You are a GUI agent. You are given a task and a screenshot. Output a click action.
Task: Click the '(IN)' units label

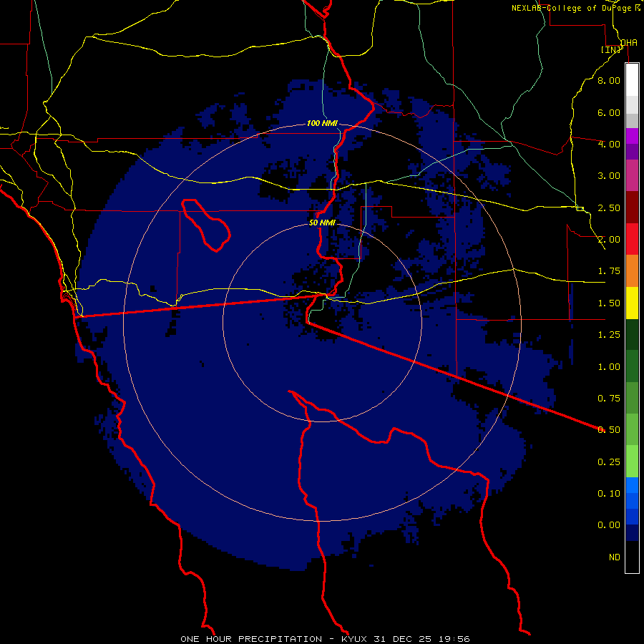[x=611, y=49]
